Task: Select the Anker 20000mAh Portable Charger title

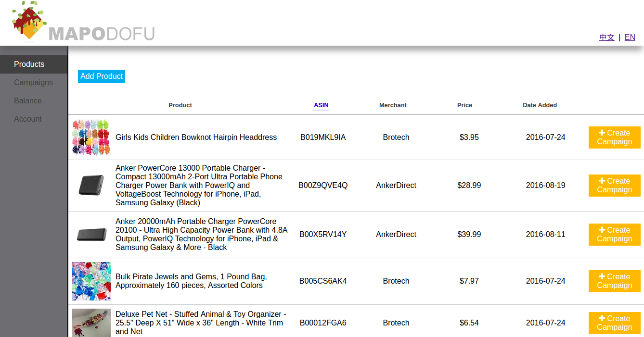Action: pyautogui.click(x=201, y=235)
